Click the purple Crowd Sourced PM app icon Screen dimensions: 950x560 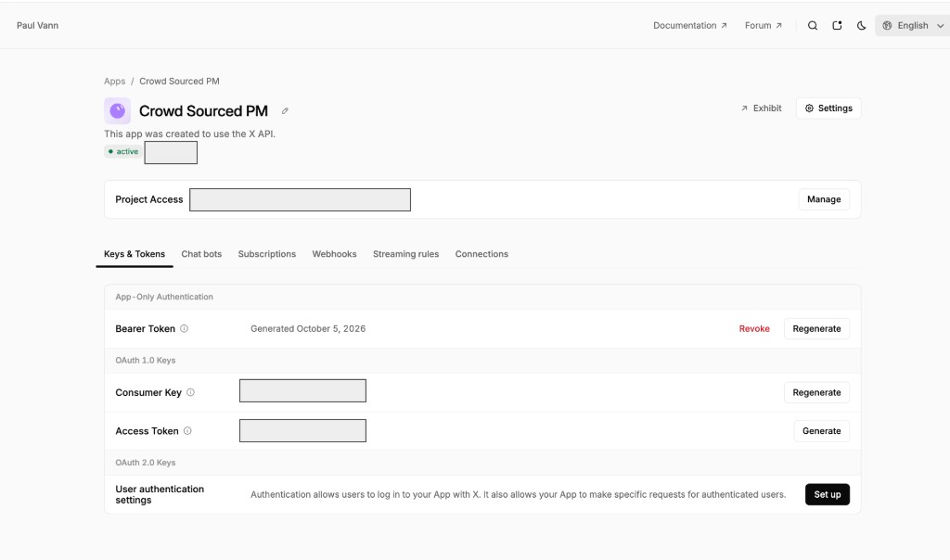coord(118,110)
